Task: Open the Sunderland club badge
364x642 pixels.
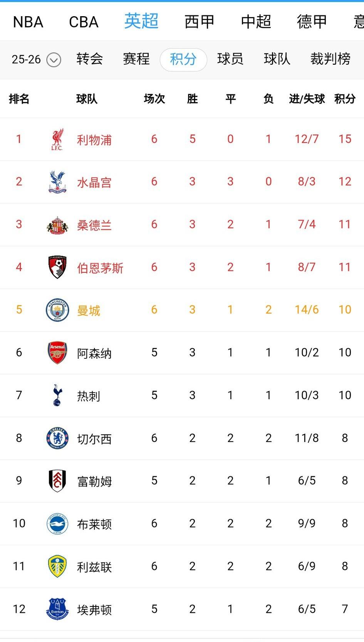Action: 57,225
